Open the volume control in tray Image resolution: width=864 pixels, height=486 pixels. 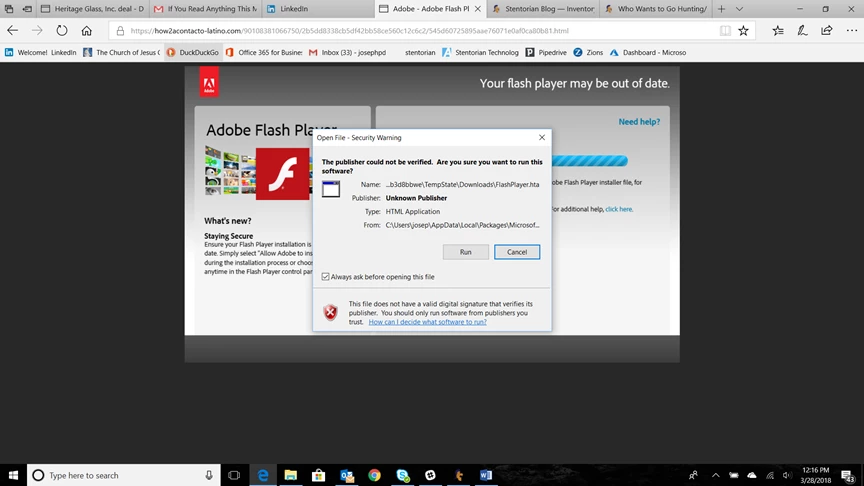click(787, 475)
